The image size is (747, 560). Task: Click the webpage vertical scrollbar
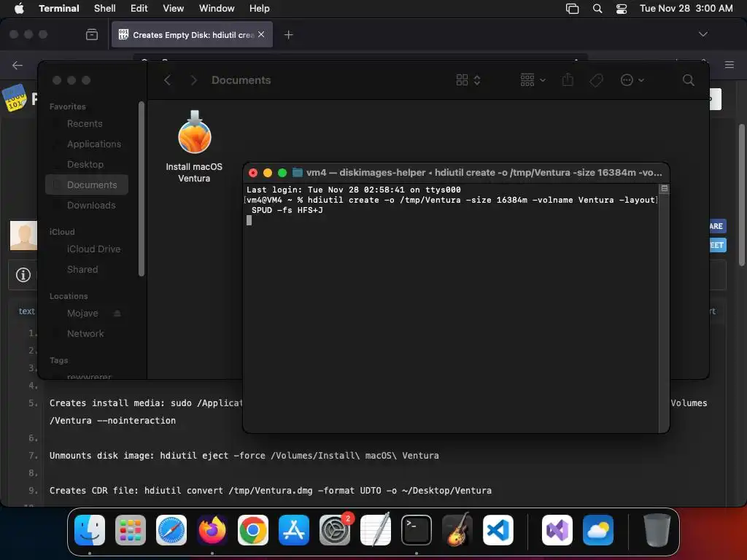(x=741, y=195)
